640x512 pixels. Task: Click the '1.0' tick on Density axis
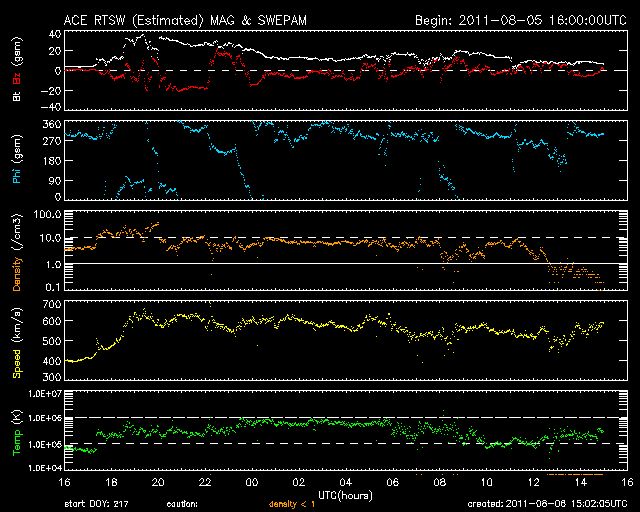pos(53,265)
